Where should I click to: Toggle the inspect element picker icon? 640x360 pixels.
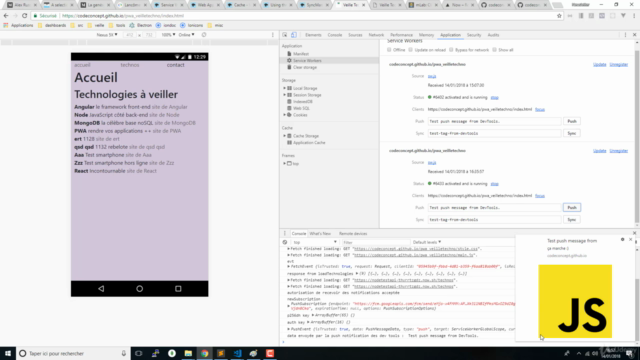284,35
